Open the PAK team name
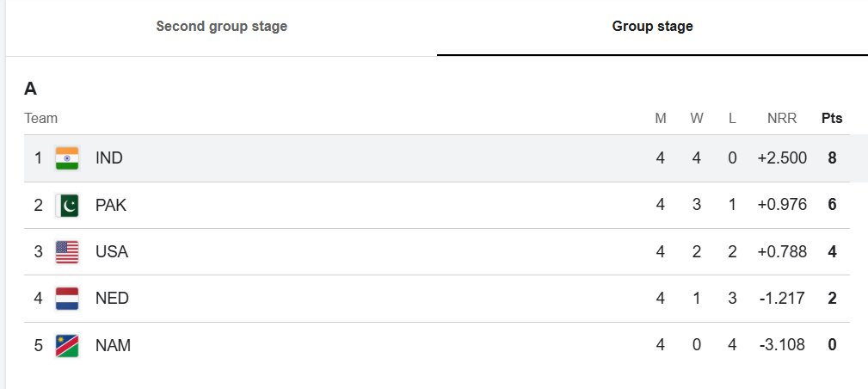The width and height of the screenshot is (868, 389). 111,205
